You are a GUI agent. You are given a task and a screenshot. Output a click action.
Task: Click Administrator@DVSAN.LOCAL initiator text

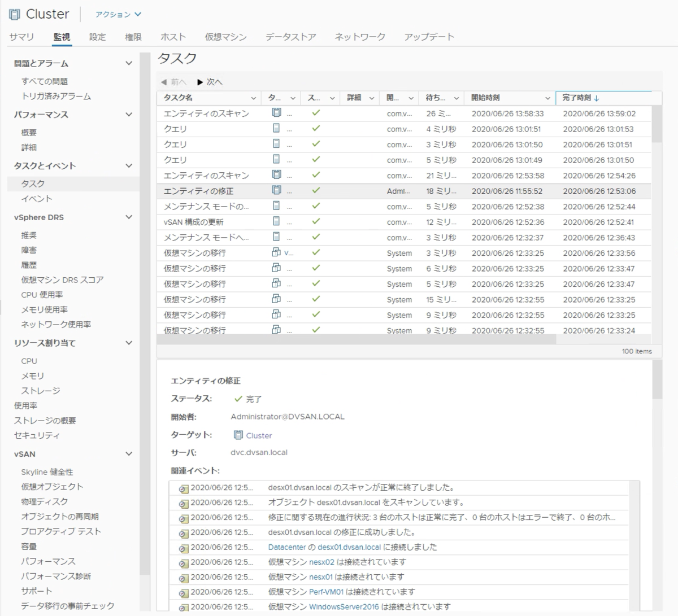click(x=288, y=417)
